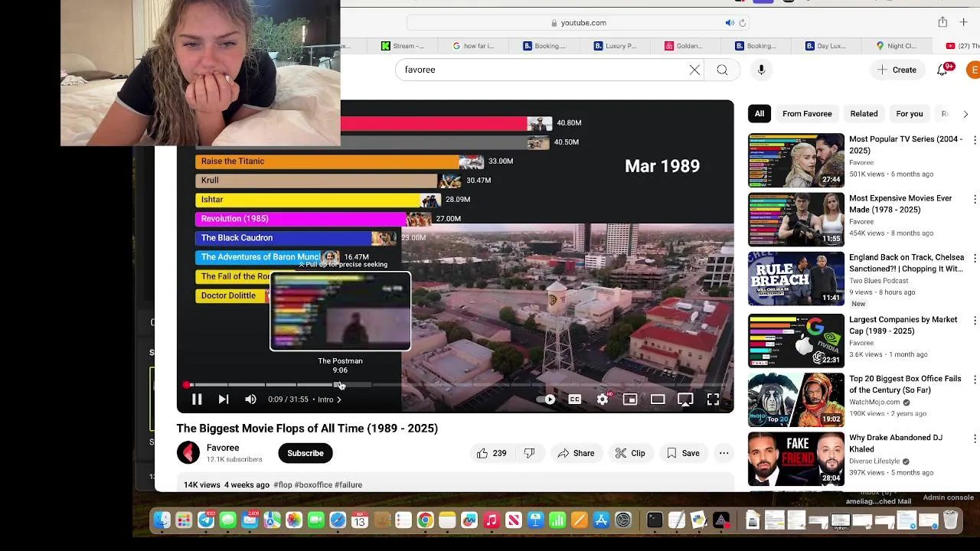Show more filter chips with right arrow
The width and height of the screenshot is (980, 551).
point(965,114)
